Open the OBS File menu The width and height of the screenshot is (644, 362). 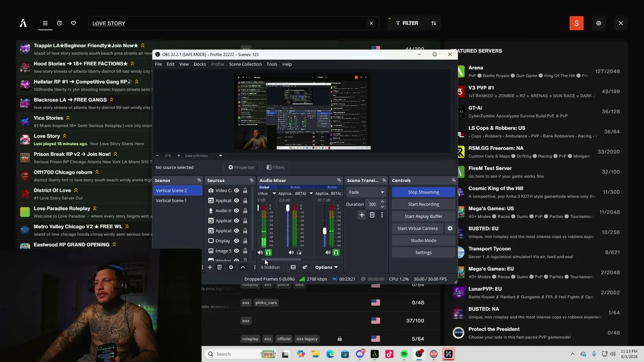point(158,64)
